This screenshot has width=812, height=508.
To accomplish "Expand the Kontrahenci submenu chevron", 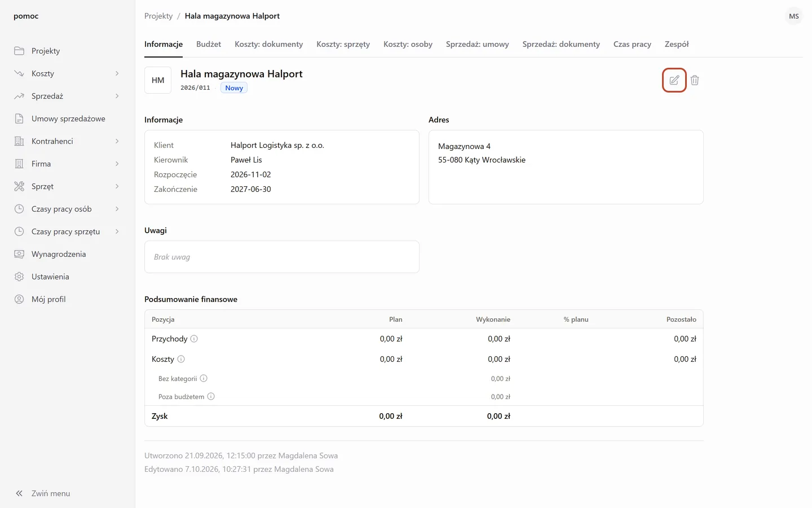I will point(117,141).
